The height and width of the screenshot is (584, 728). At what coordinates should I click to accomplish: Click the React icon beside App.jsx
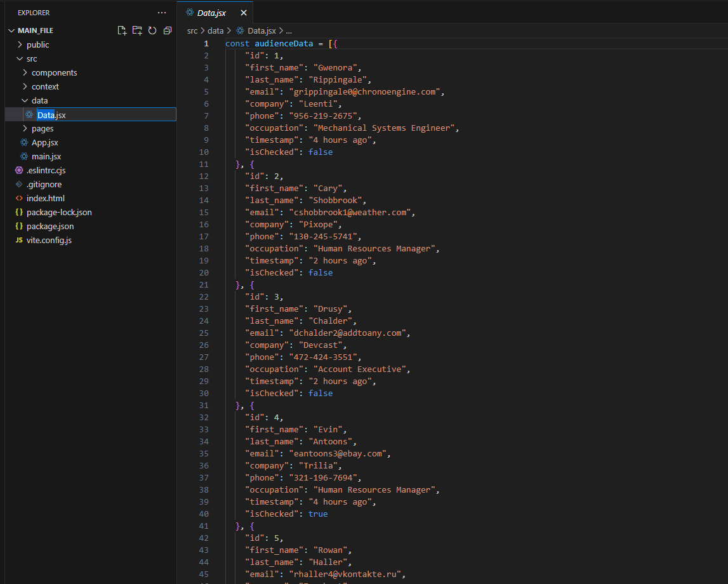(x=24, y=142)
